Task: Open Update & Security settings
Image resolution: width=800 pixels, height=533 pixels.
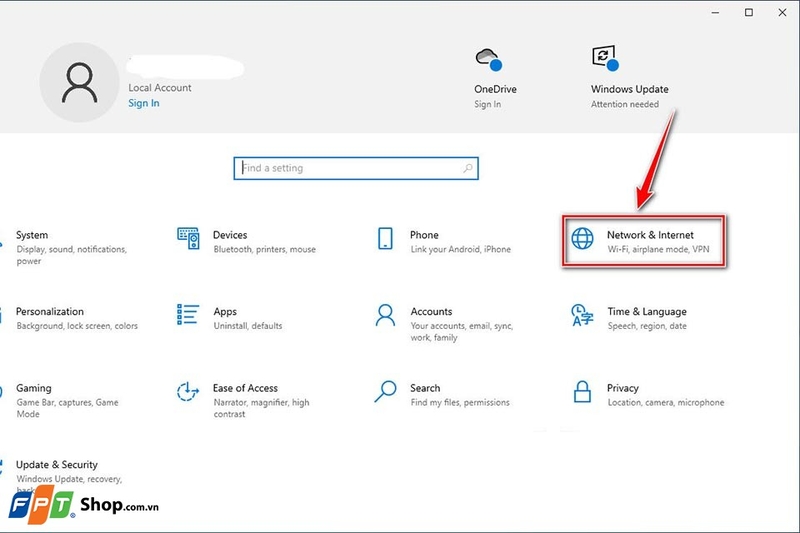Action: coord(69,472)
